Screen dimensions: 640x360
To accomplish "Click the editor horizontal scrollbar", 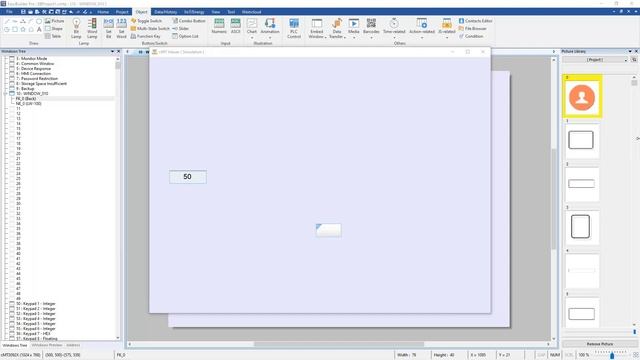I will click(x=338, y=344).
